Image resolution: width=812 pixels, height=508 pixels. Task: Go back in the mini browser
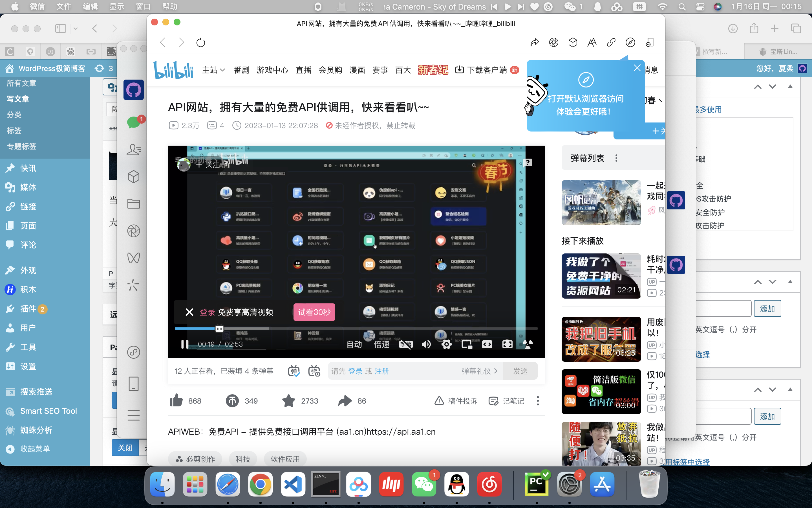[x=163, y=43]
